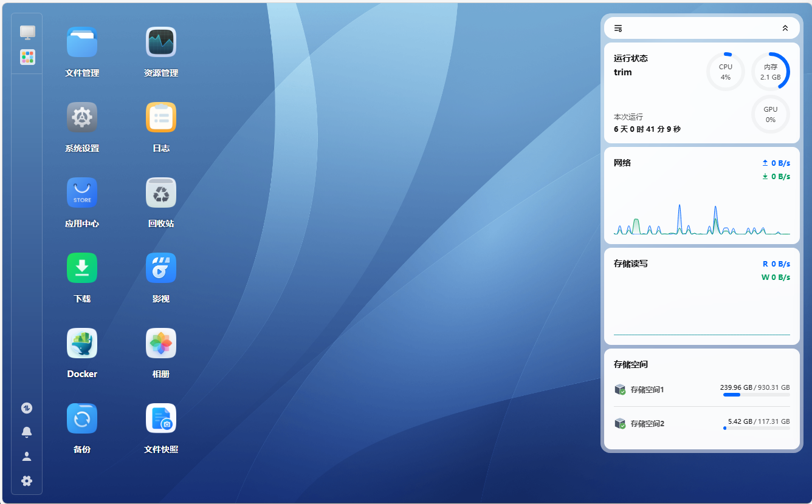Open the 回收站 recycle bin

click(161, 192)
